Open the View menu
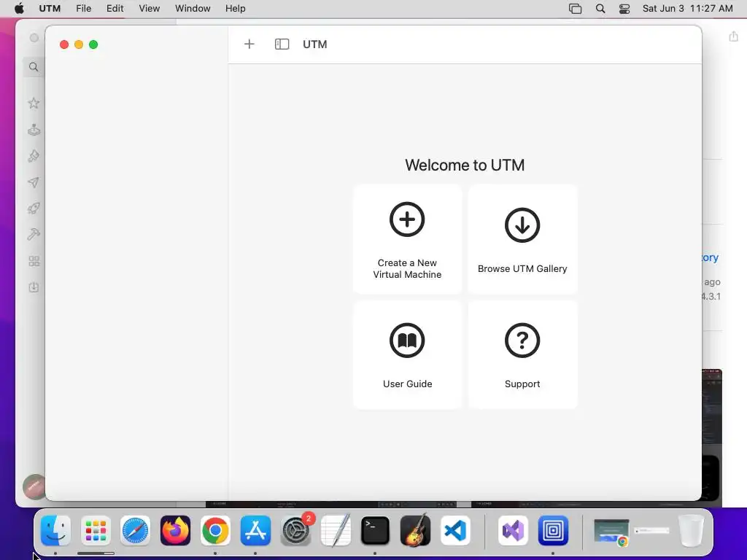 [149, 9]
